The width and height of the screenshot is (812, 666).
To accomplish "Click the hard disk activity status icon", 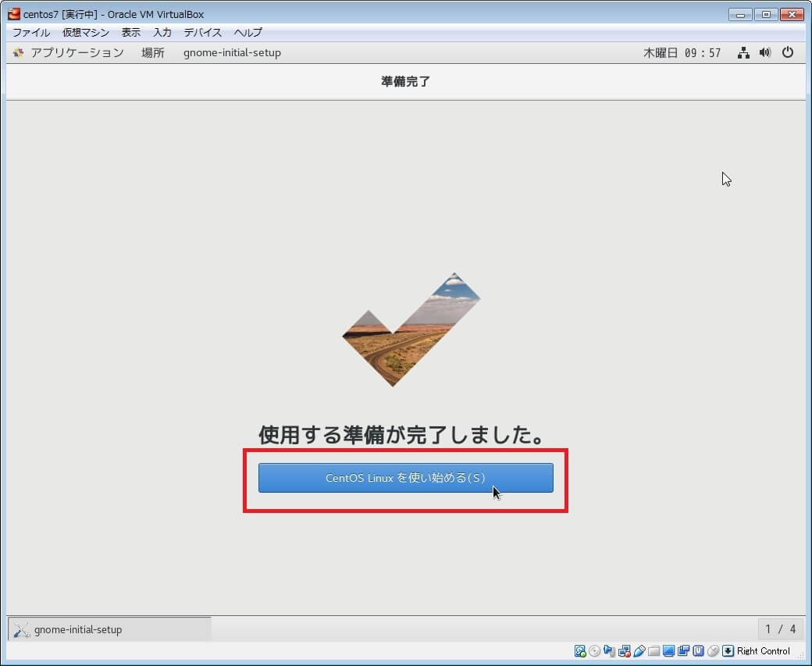I will (x=580, y=651).
